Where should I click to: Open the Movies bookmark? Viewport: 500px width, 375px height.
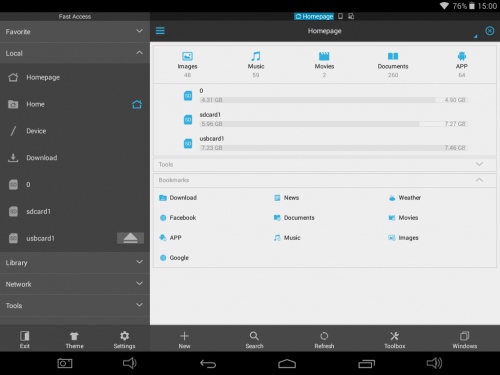[x=403, y=218]
